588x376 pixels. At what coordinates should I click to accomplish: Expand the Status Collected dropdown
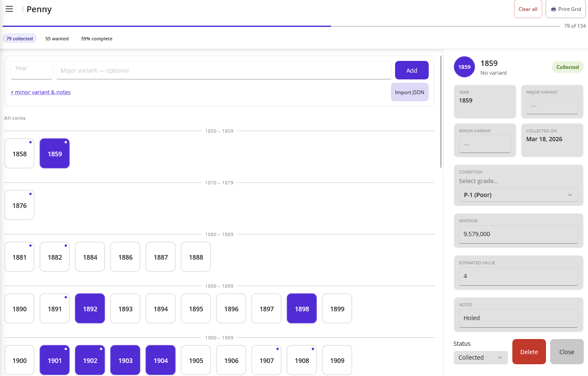pyautogui.click(x=480, y=358)
